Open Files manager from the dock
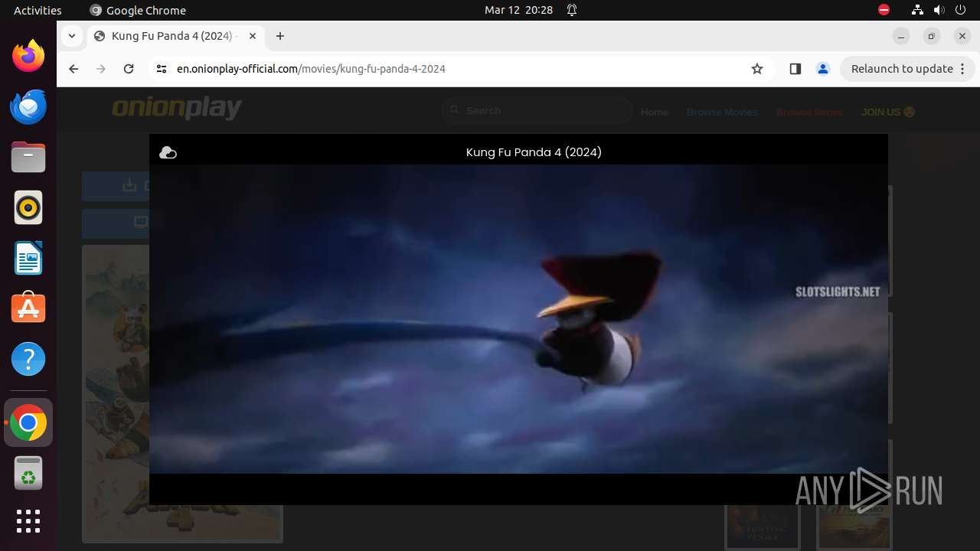Screen dimensions: 980x551 28,157
